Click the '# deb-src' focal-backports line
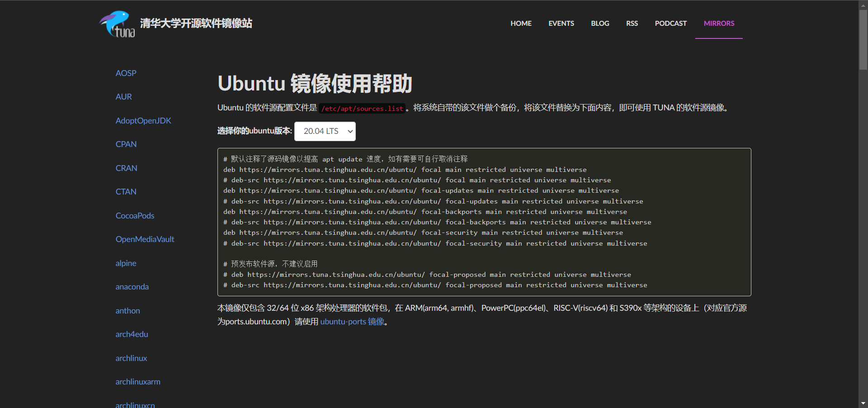868x408 pixels. 437,222
